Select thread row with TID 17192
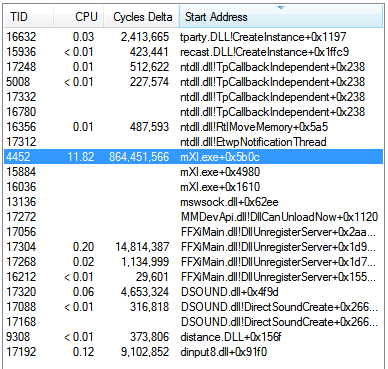The width and height of the screenshot is (388, 369). pos(193,352)
